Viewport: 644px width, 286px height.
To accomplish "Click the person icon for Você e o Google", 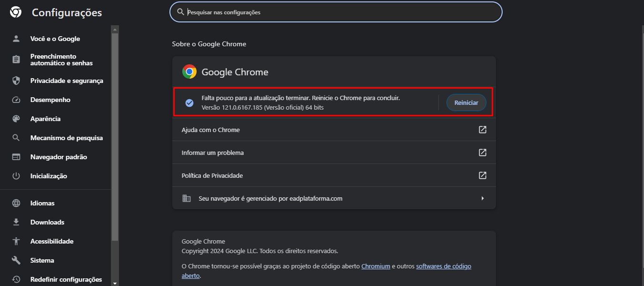I will click(16, 39).
